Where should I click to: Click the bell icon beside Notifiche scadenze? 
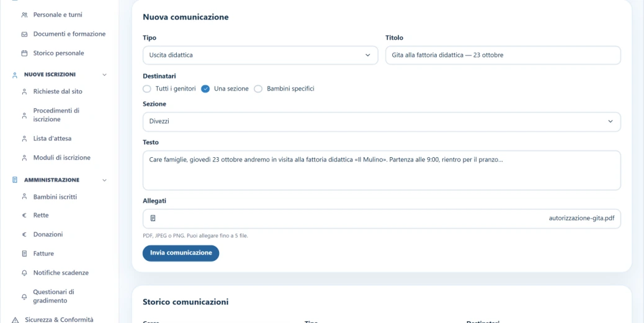(x=24, y=273)
